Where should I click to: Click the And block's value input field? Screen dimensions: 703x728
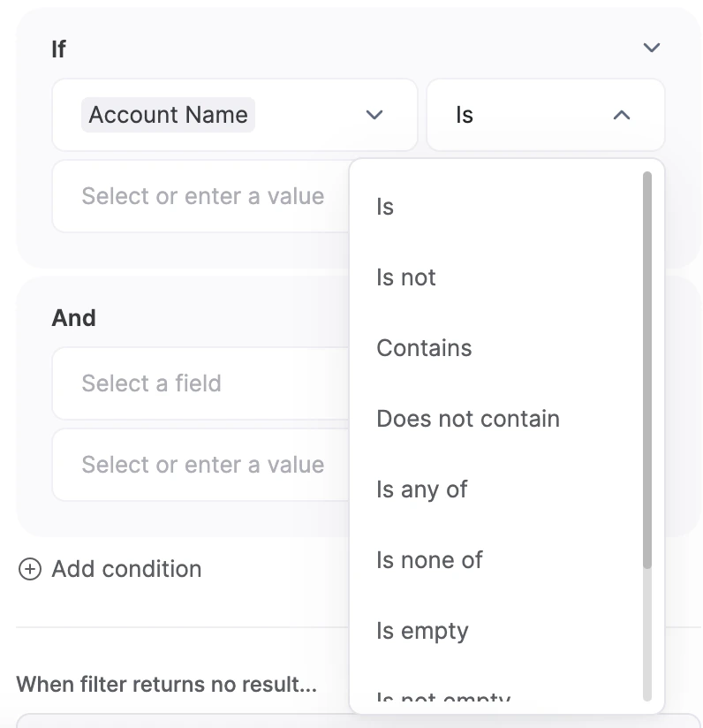(201, 465)
